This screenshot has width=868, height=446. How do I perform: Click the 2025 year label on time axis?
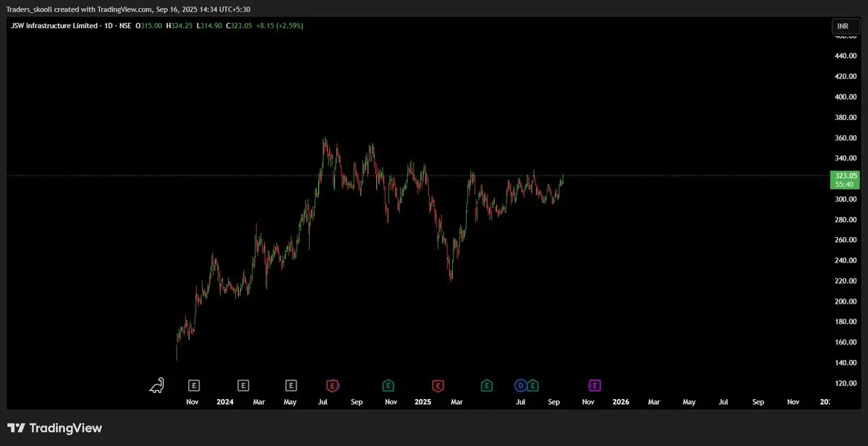[422, 401]
